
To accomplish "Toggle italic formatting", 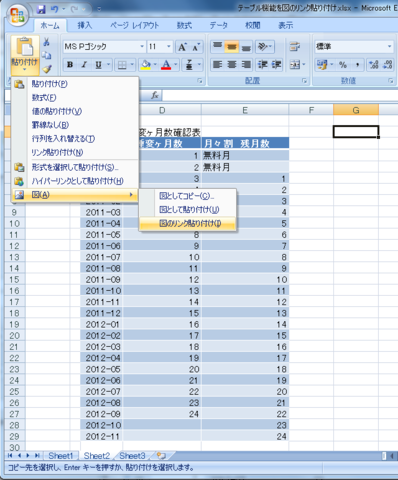I will [x=84, y=65].
